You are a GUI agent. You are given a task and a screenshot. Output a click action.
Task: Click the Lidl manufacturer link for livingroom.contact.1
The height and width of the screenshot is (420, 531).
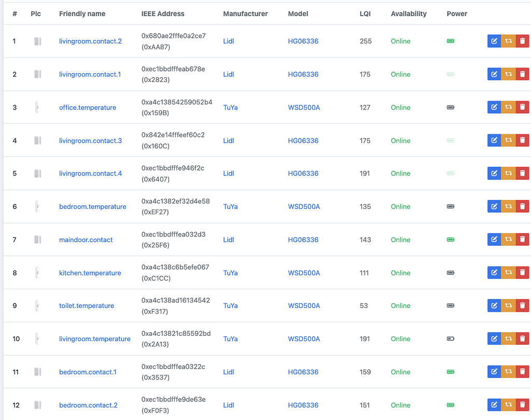tap(228, 74)
